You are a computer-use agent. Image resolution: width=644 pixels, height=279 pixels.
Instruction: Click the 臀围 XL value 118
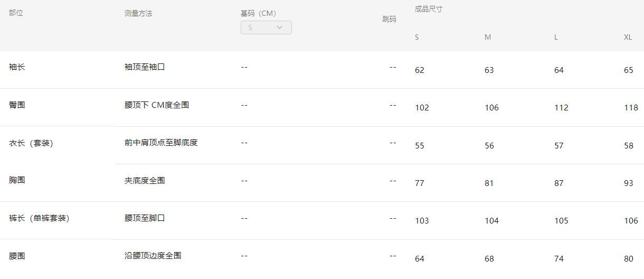pyautogui.click(x=631, y=108)
